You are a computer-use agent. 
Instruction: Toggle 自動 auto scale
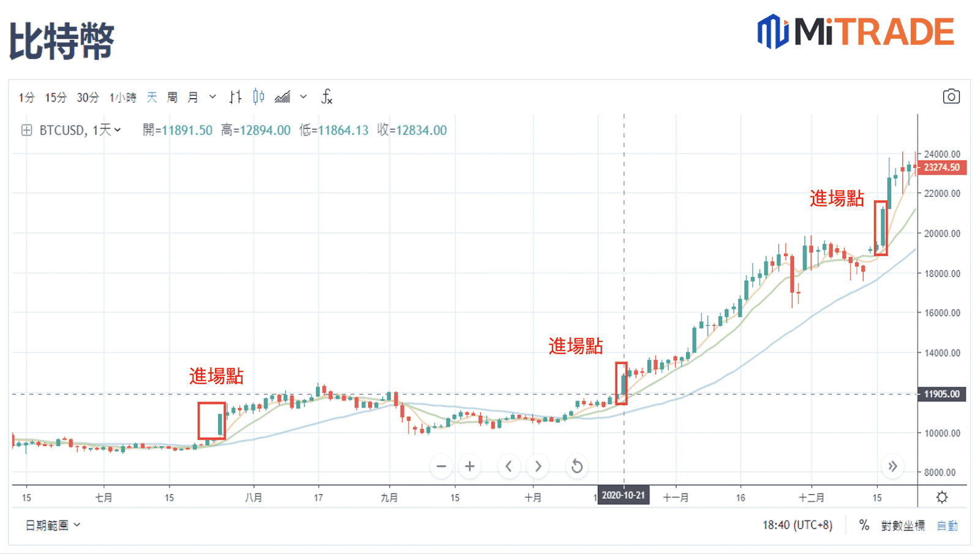(947, 525)
